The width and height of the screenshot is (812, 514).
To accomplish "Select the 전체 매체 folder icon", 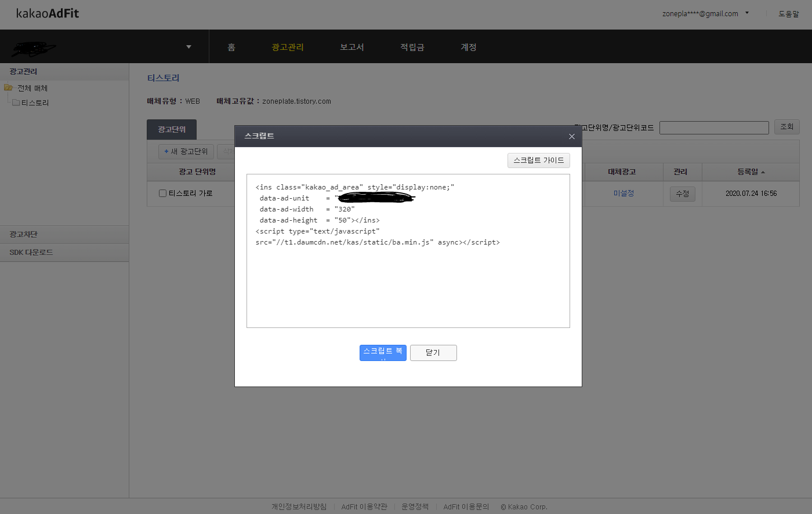I will pos(8,88).
